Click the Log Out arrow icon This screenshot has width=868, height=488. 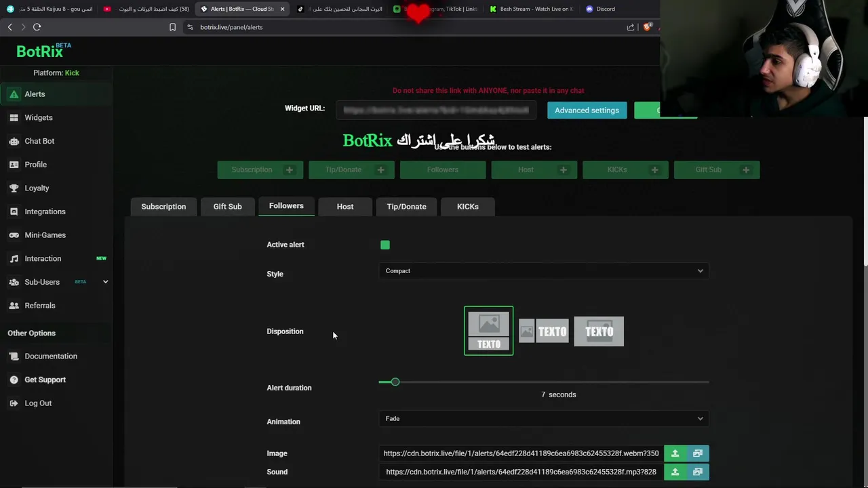click(14, 403)
